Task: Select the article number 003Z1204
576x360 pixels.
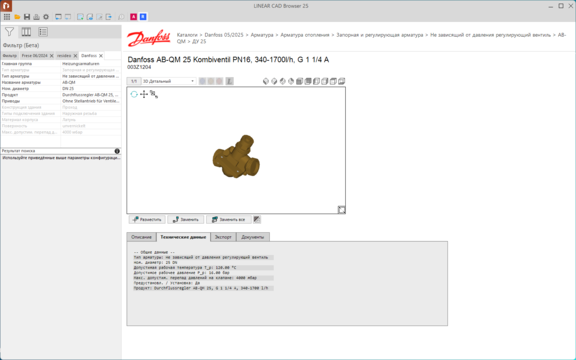Action: point(139,67)
